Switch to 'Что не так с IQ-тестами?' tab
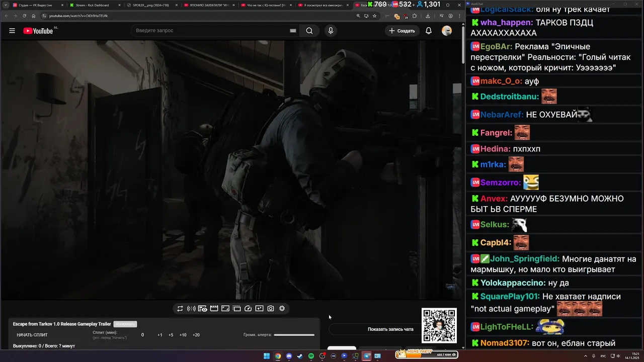The height and width of the screenshot is (362, 644). pyautogui.click(x=265, y=5)
